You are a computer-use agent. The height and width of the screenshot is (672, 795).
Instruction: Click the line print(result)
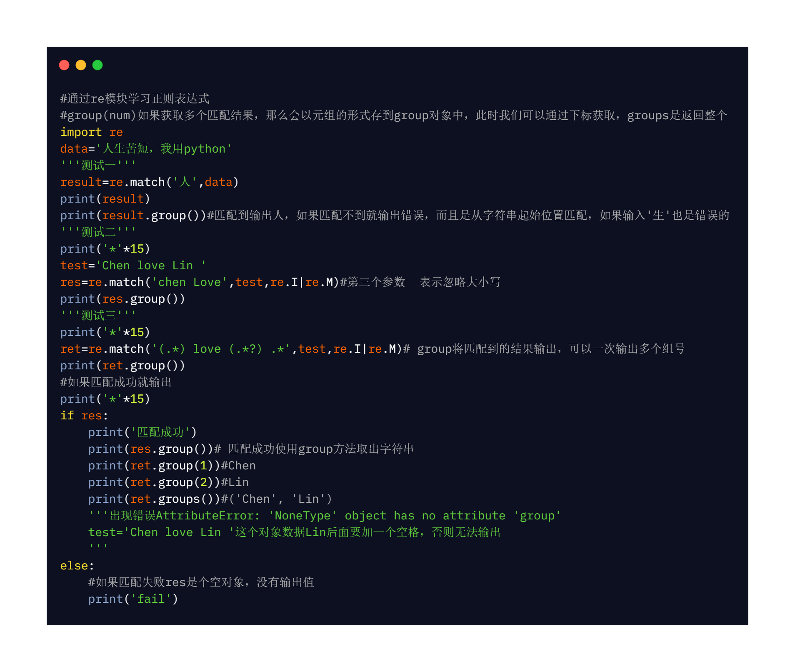click(105, 198)
